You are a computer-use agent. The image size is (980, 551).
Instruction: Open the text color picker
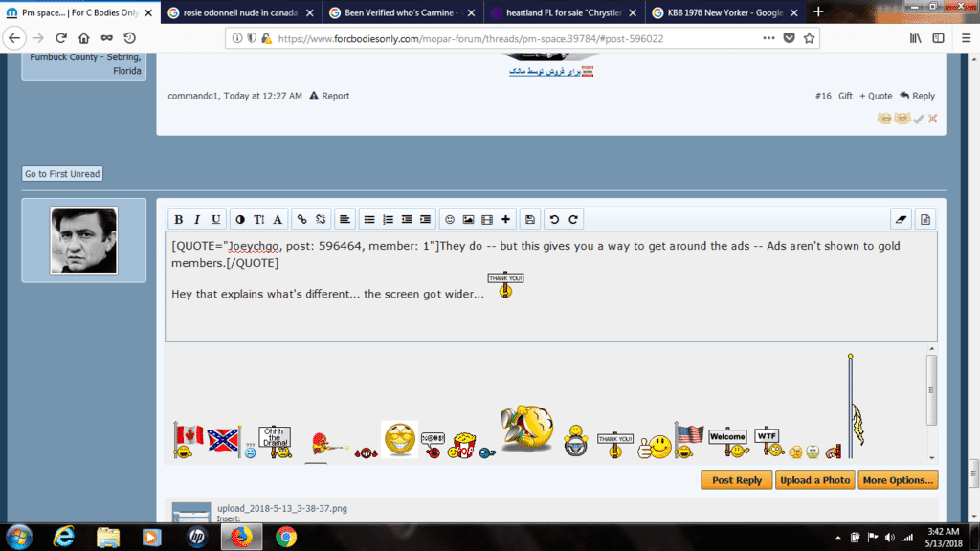point(240,219)
